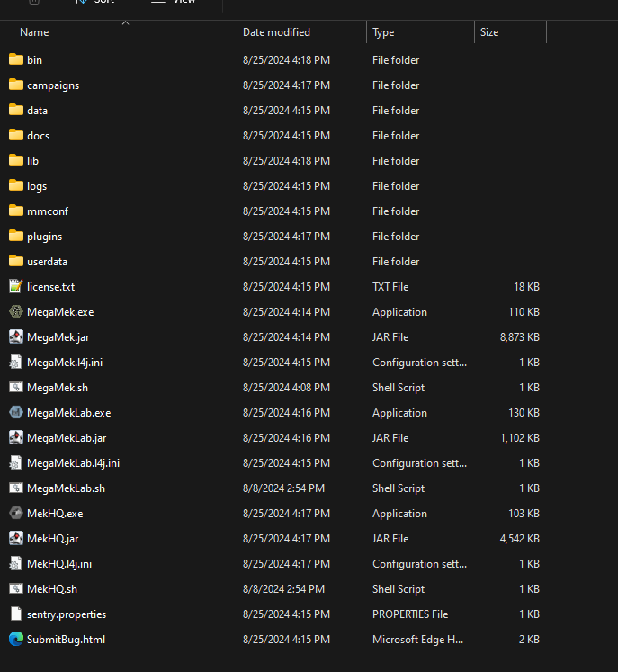Click the MekHQ.l4j.ini config icon
The image size is (618, 672).
(x=16, y=563)
